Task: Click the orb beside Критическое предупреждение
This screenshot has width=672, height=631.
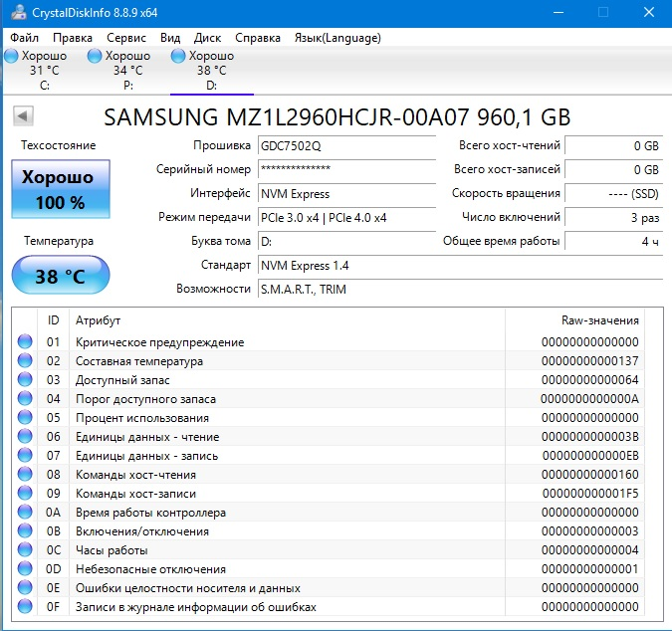Action: 25,341
